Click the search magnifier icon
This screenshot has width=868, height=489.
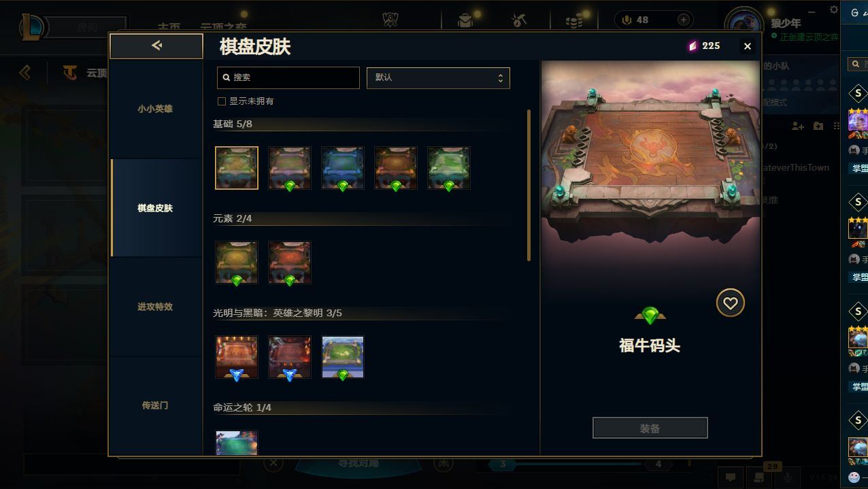[x=227, y=78]
